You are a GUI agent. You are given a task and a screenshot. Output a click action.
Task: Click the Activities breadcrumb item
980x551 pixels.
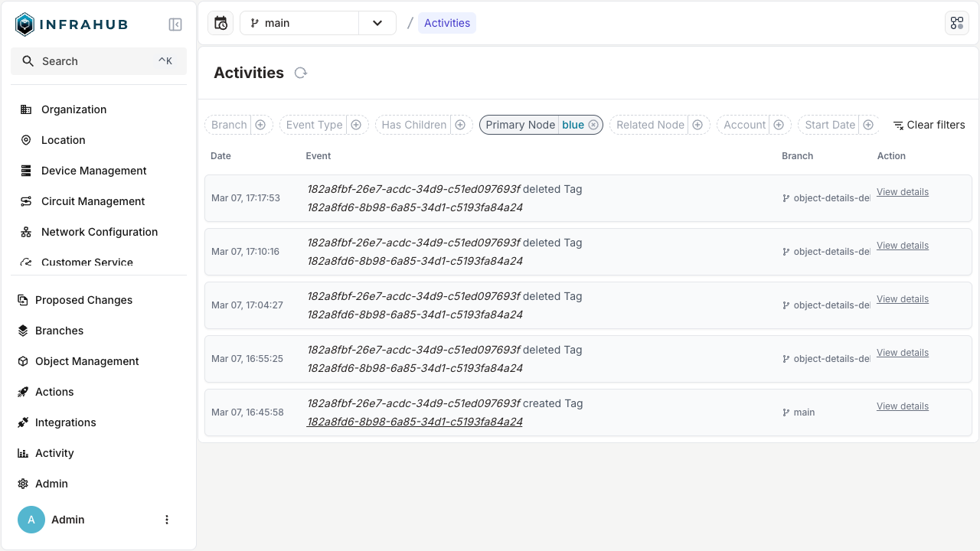[x=446, y=23]
